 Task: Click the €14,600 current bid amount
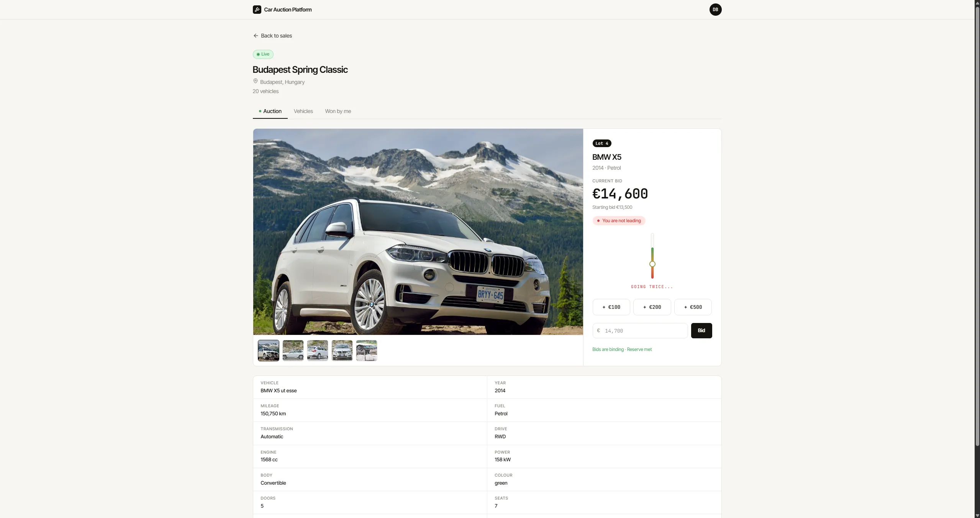click(620, 194)
